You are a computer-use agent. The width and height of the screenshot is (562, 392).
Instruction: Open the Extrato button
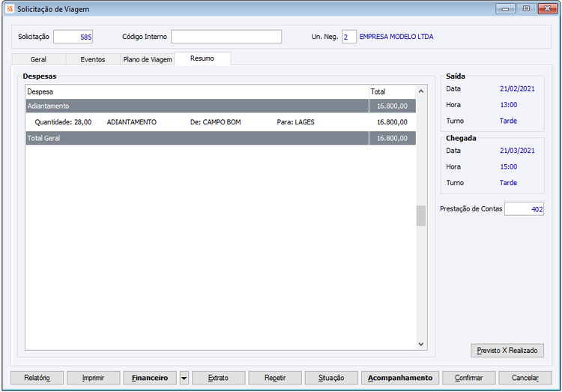click(218, 378)
